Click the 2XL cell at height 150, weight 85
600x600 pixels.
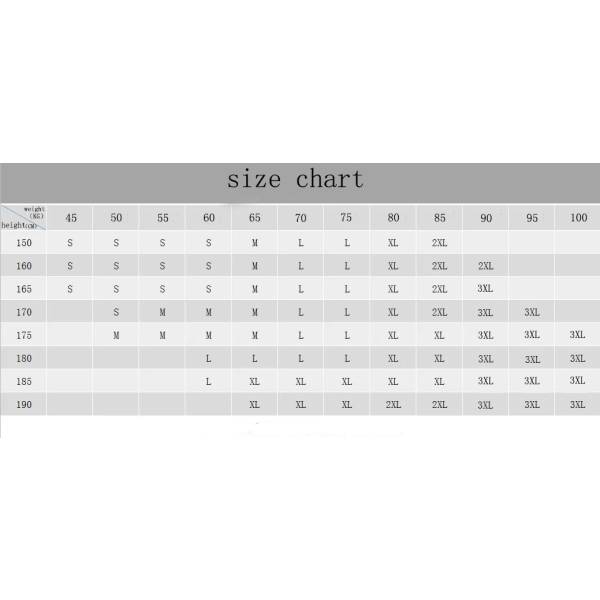[x=439, y=243]
